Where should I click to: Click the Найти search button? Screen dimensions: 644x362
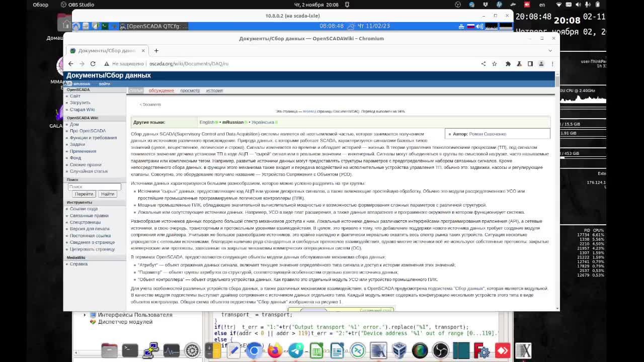click(107, 194)
